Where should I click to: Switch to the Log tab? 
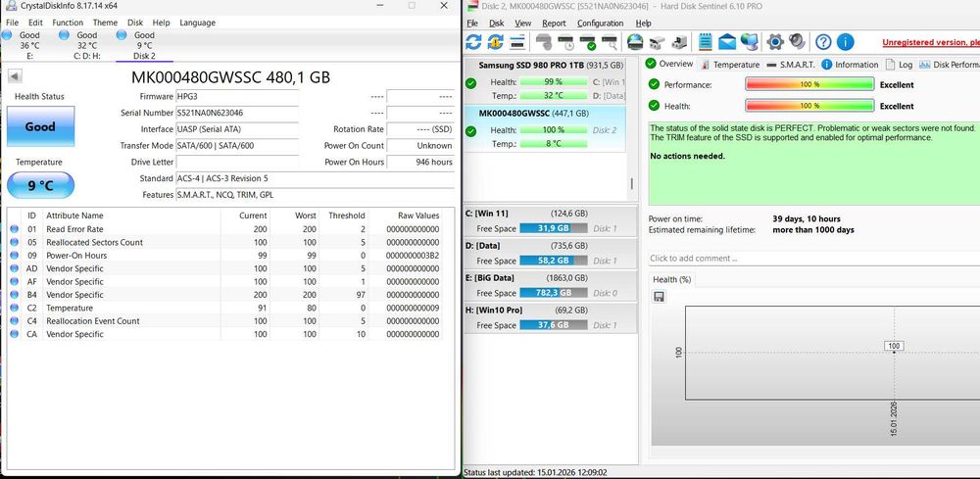[900, 65]
